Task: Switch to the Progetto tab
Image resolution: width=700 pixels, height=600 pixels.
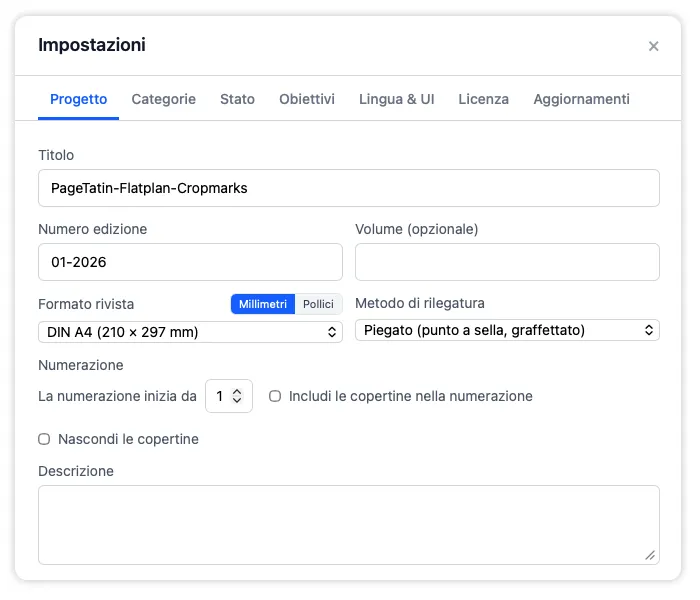Action: tap(79, 99)
